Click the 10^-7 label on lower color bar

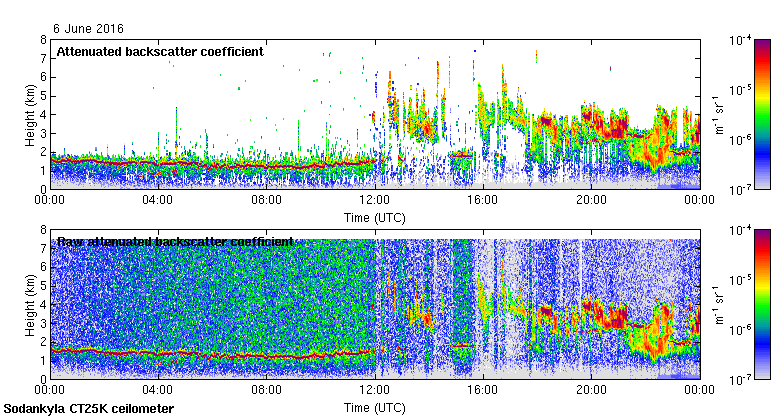740,380
